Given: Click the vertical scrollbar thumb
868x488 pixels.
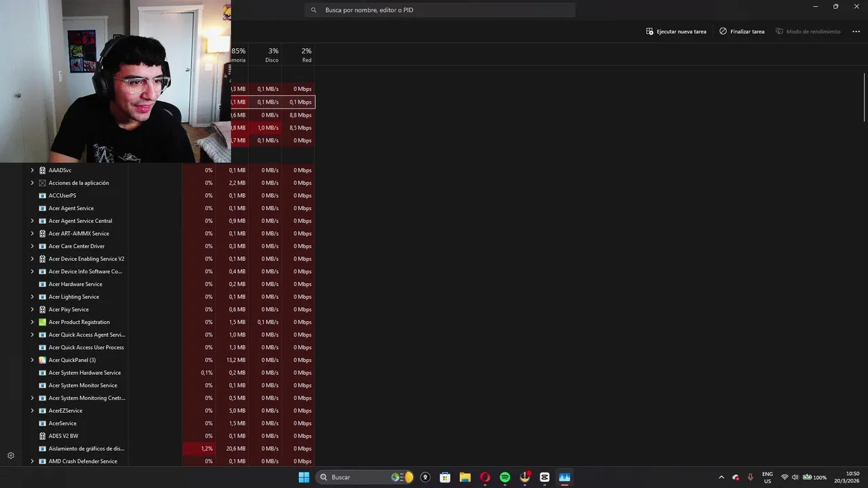Looking at the screenshot, I should tap(865, 98).
